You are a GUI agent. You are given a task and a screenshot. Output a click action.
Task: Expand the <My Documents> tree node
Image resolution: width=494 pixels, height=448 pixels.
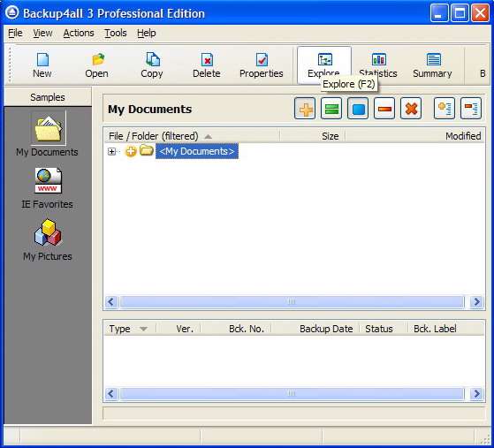tap(111, 151)
